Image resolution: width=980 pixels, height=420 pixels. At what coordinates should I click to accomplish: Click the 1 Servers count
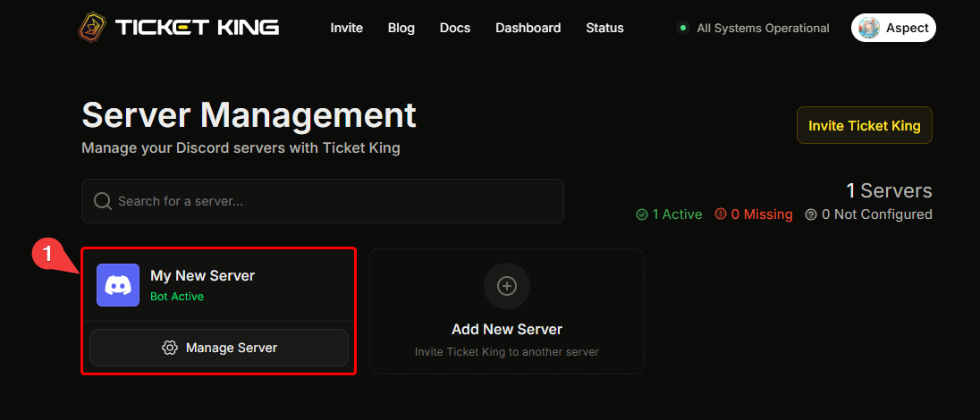889,190
